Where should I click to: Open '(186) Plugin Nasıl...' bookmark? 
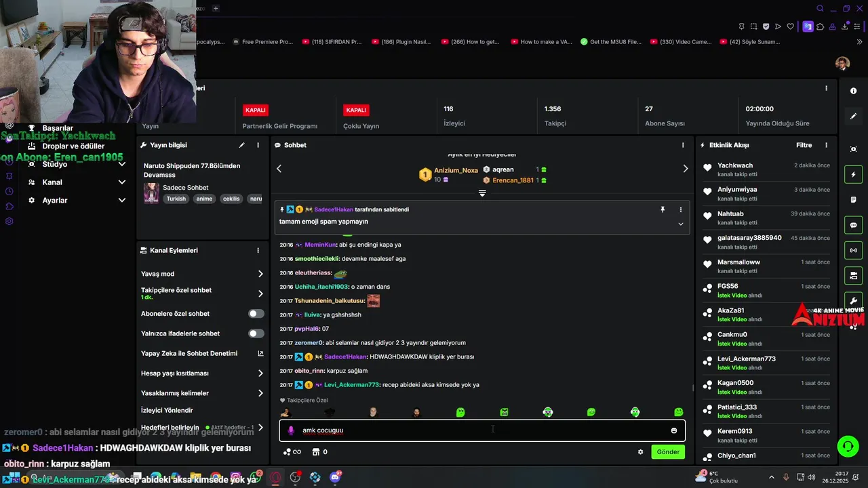pyautogui.click(x=401, y=42)
